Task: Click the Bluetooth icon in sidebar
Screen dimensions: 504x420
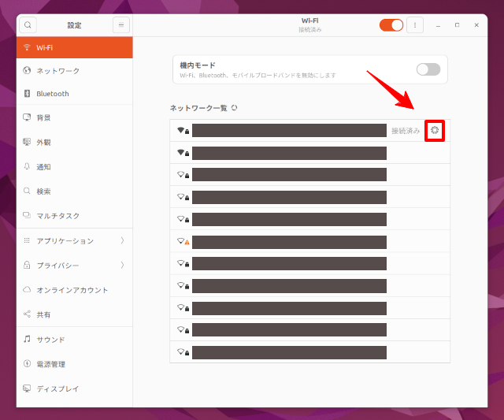Action: [x=27, y=94]
